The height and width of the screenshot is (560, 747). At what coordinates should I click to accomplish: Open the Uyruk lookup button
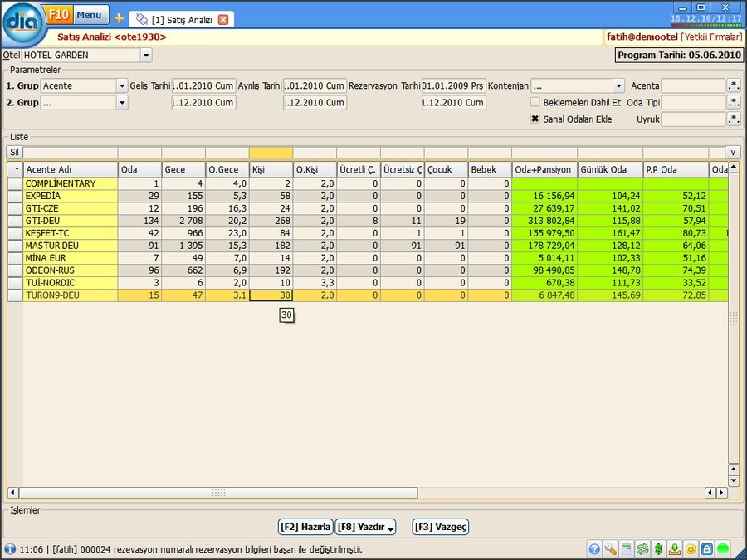coord(734,119)
